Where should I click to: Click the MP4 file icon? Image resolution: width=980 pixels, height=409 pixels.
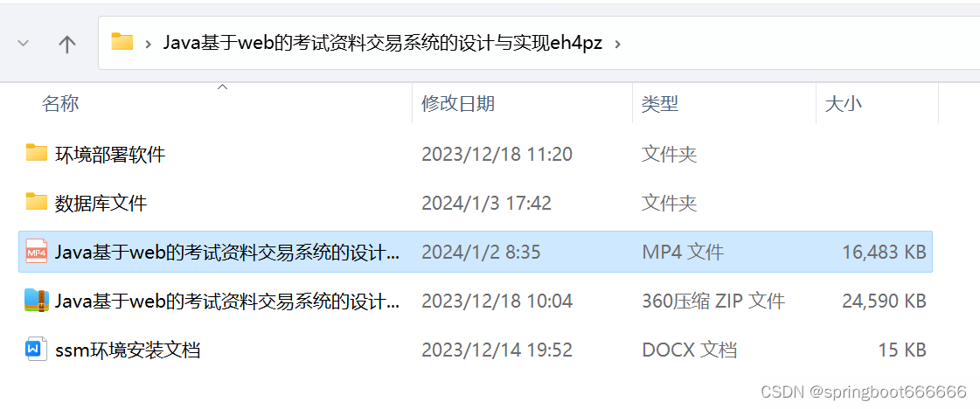coord(36,251)
